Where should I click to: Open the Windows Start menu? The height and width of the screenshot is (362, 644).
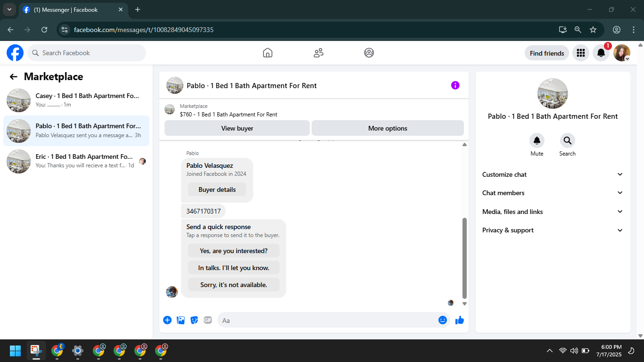coord(15,351)
